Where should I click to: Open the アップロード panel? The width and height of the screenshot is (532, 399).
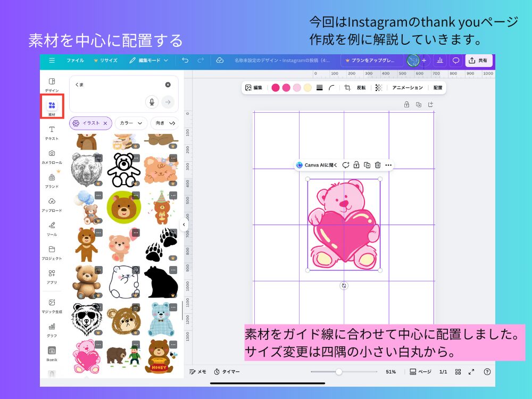coord(51,204)
